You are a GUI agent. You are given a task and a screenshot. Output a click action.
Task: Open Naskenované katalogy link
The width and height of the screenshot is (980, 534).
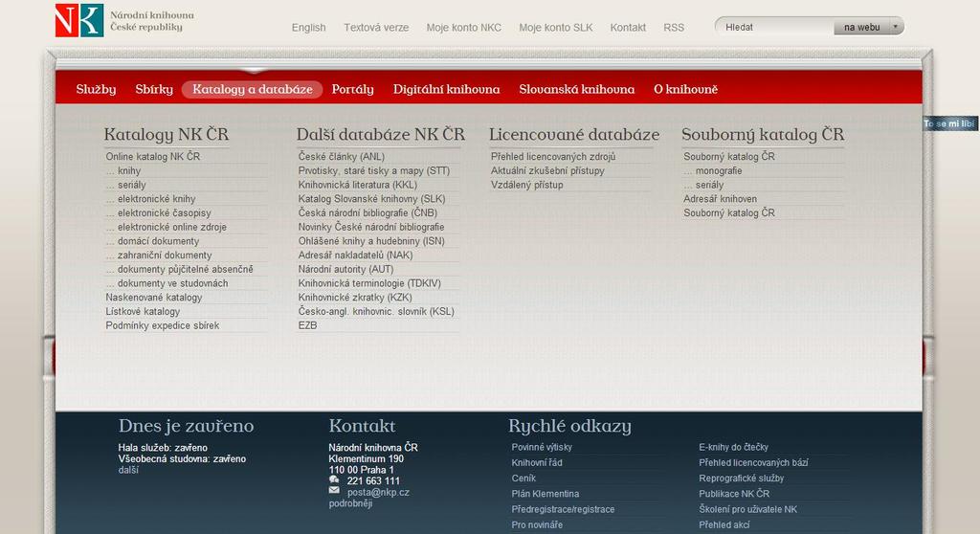coord(154,297)
